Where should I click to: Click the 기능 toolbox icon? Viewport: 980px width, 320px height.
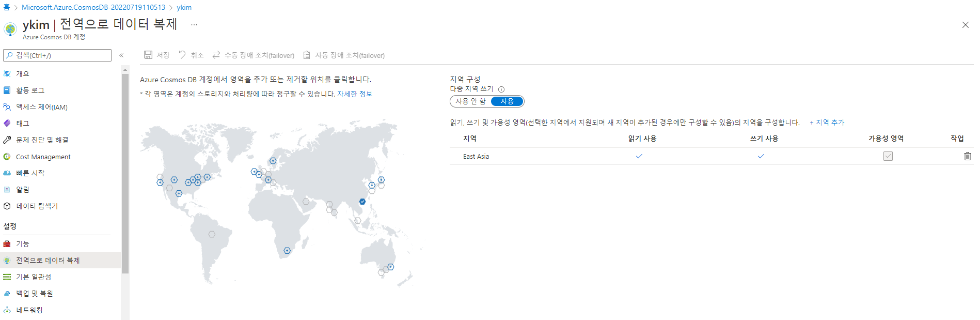pyautogui.click(x=7, y=243)
